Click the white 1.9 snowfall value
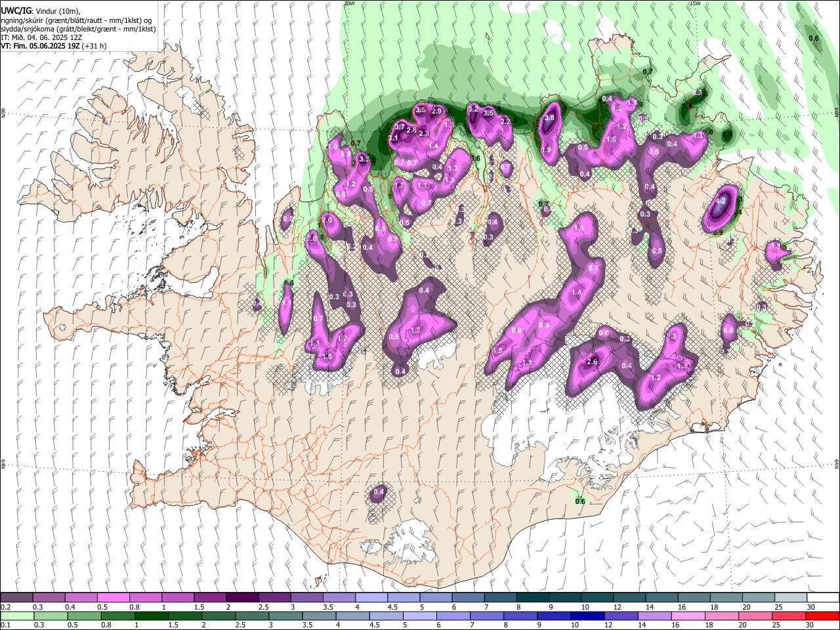Image resolution: width=840 pixels, height=630 pixels. 545,150
